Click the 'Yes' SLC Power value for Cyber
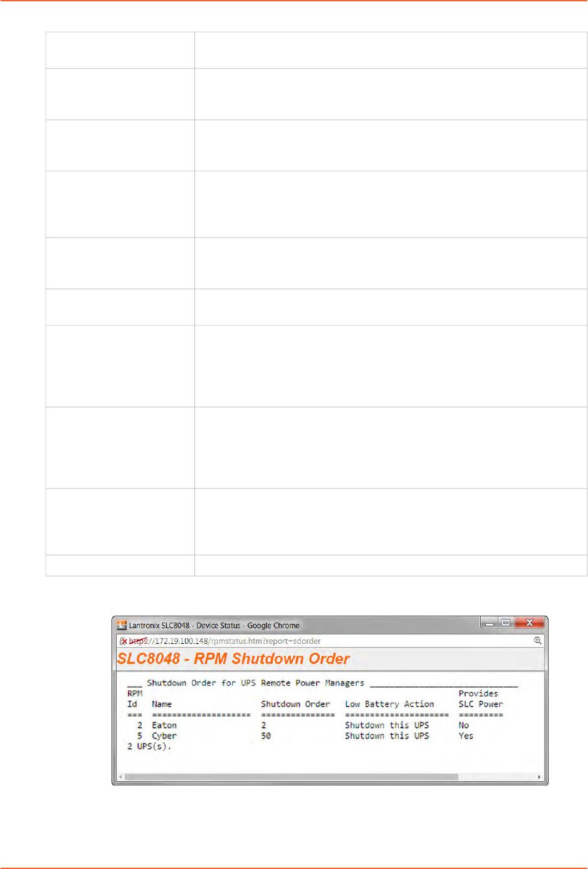This screenshot has width=588, height=869. point(466,736)
